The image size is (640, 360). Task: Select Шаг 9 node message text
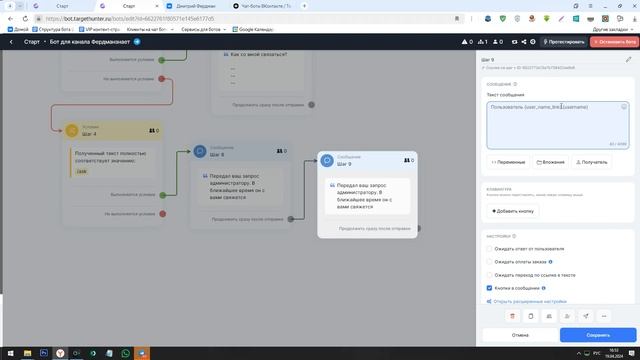(364, 196)
